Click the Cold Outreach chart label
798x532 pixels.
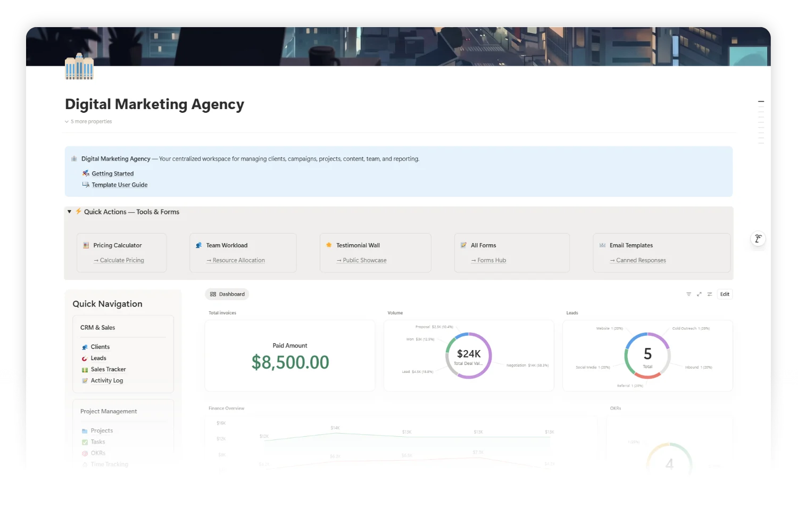point(691,328)
